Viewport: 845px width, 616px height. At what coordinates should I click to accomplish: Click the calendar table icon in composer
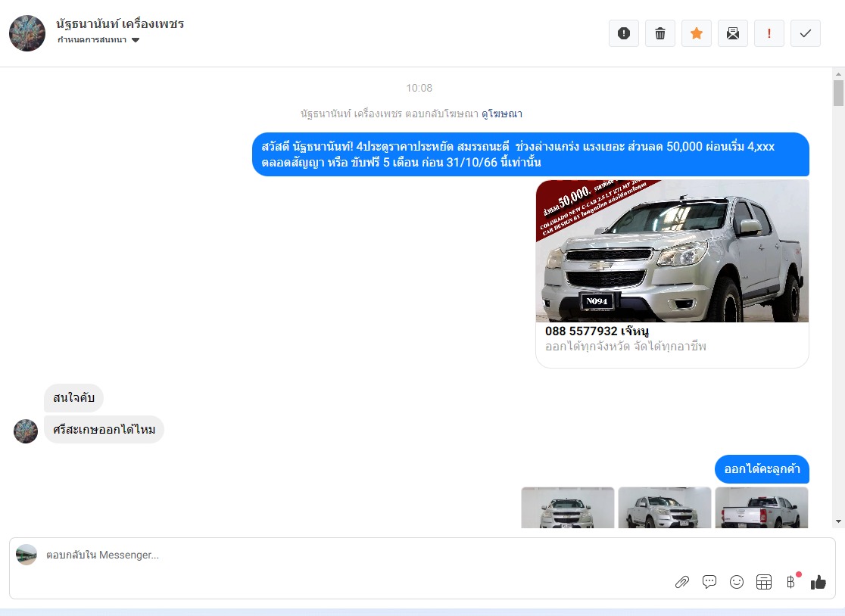tap(764, 582)
